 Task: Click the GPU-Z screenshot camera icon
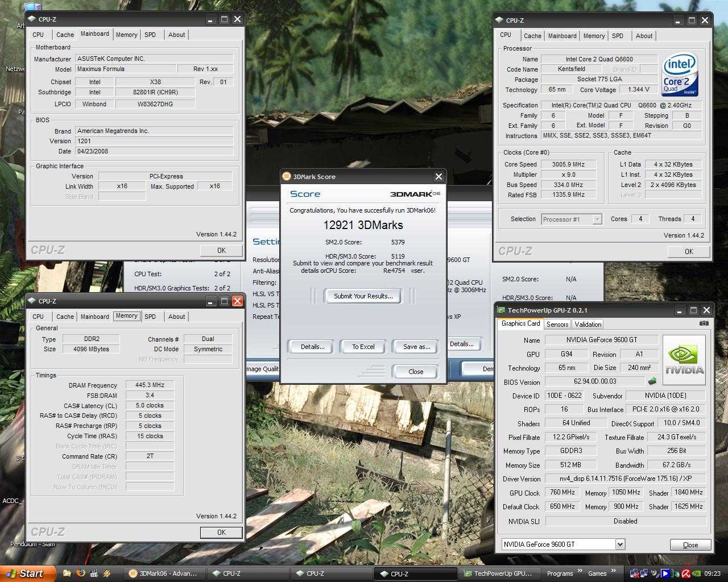(704, 323)
